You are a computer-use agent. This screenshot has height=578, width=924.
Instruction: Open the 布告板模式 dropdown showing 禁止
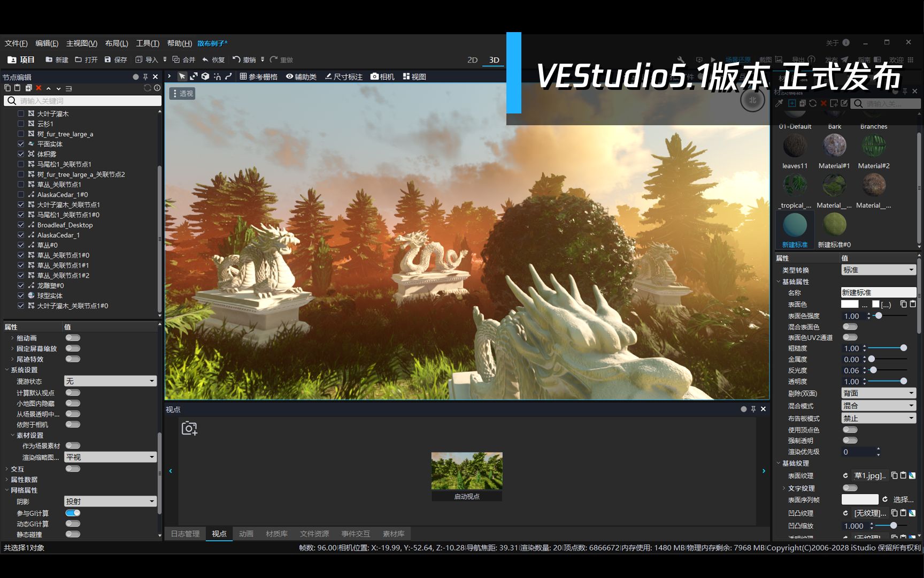[x=879, y=418]
